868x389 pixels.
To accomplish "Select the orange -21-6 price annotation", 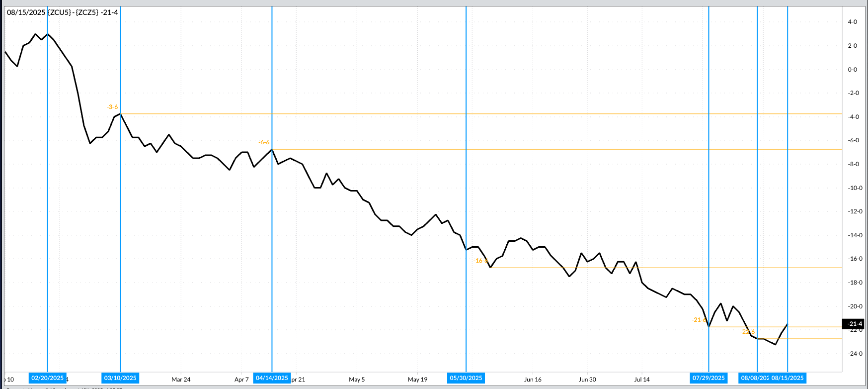I will pyautogui.click(x=699, y=320).
